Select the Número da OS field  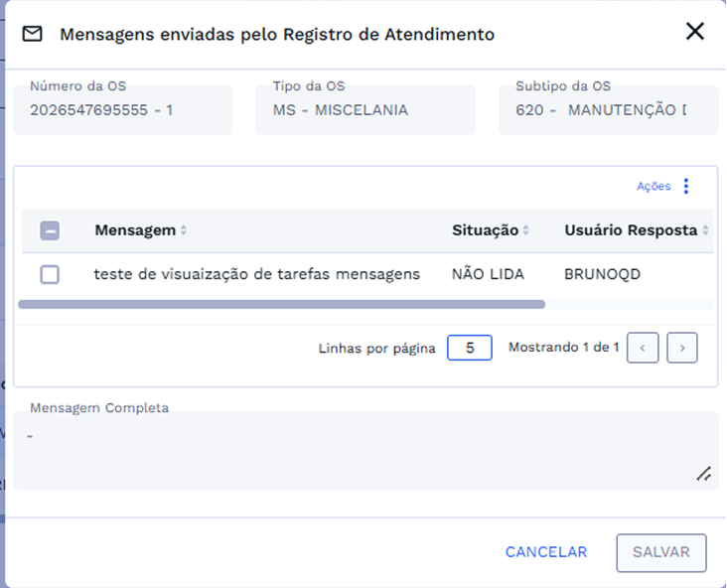[122, 109]
